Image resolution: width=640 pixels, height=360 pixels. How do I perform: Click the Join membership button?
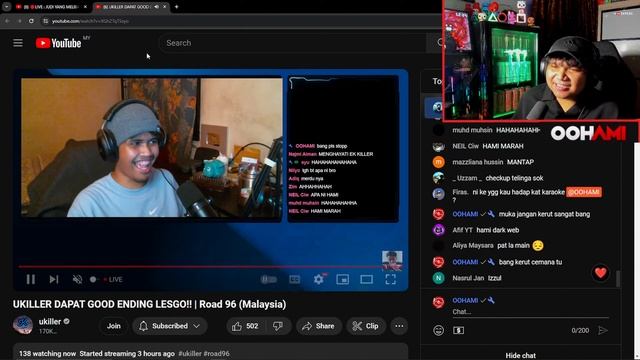pyautogui.click(x=113, y=326)
